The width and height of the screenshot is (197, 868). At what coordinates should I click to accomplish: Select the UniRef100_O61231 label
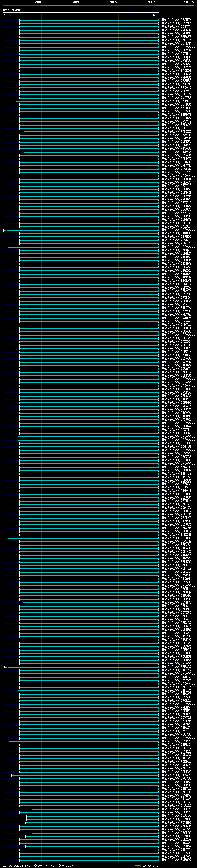pyautogui.click(x=177, y=294)
